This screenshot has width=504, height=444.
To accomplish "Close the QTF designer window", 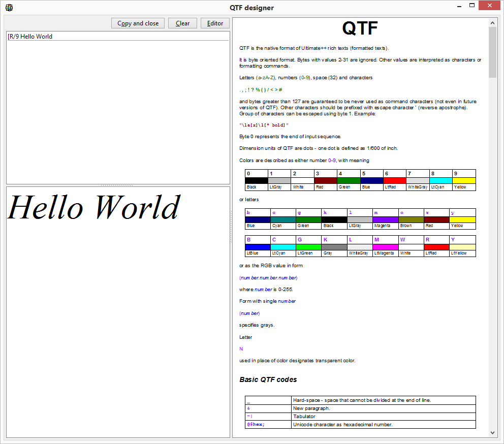I will [491, 6].
